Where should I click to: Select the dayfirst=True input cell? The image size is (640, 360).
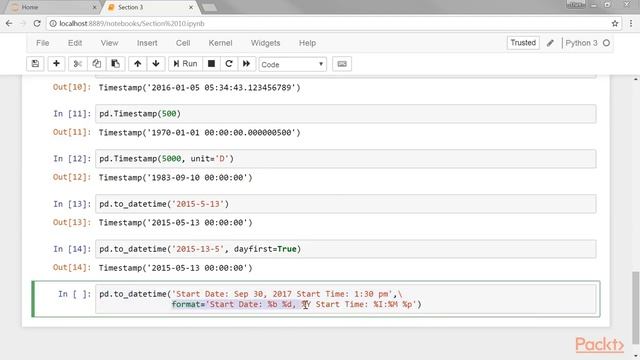[346, 249]
